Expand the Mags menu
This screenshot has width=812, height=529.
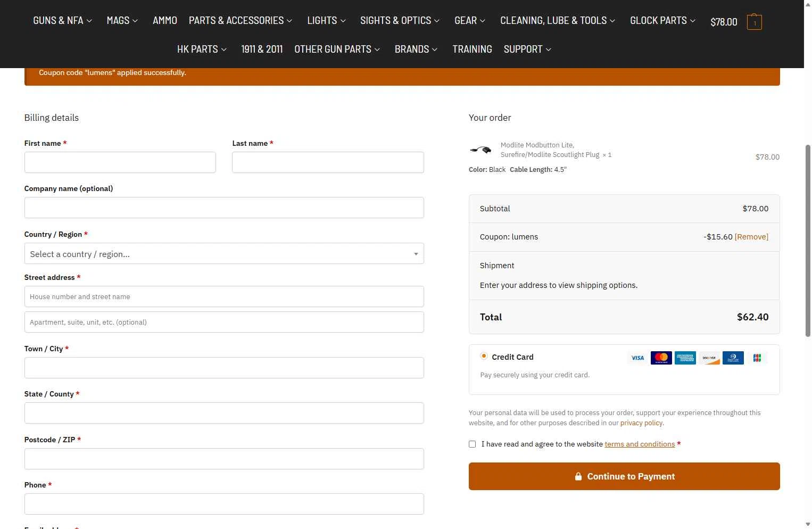(x=122, y=21)
